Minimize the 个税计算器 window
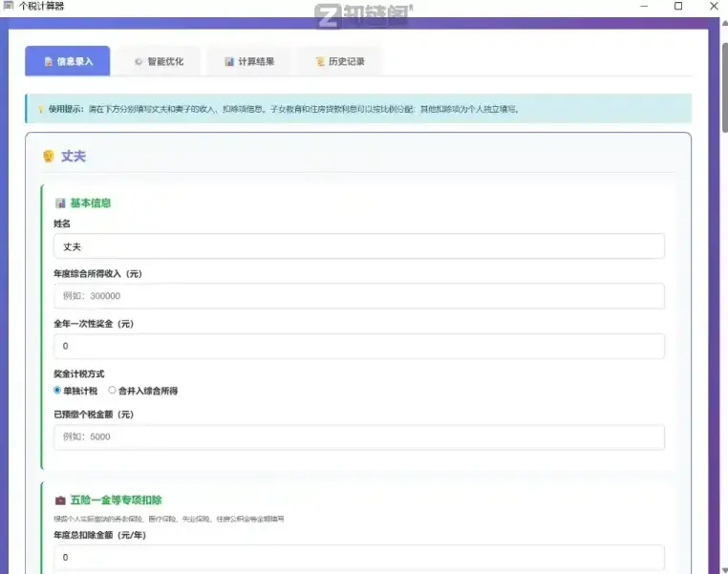Viewport: 728px width, 574px height. click(x=644, y=6)
